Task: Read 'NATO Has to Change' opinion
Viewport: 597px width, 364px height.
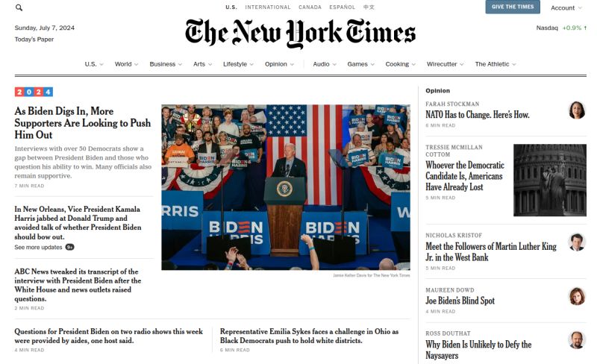Action: pos(478,115)
